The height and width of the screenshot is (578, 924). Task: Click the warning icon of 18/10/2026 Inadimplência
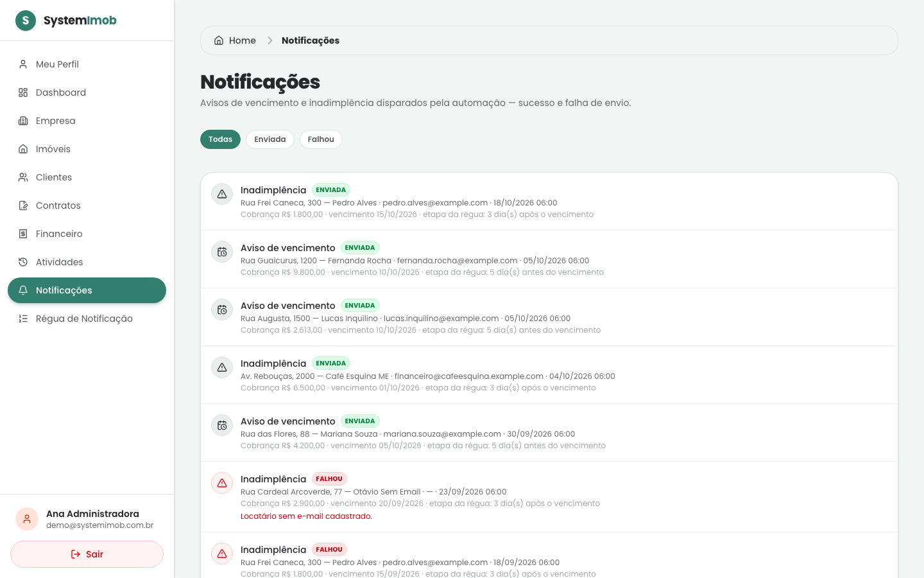222,194
